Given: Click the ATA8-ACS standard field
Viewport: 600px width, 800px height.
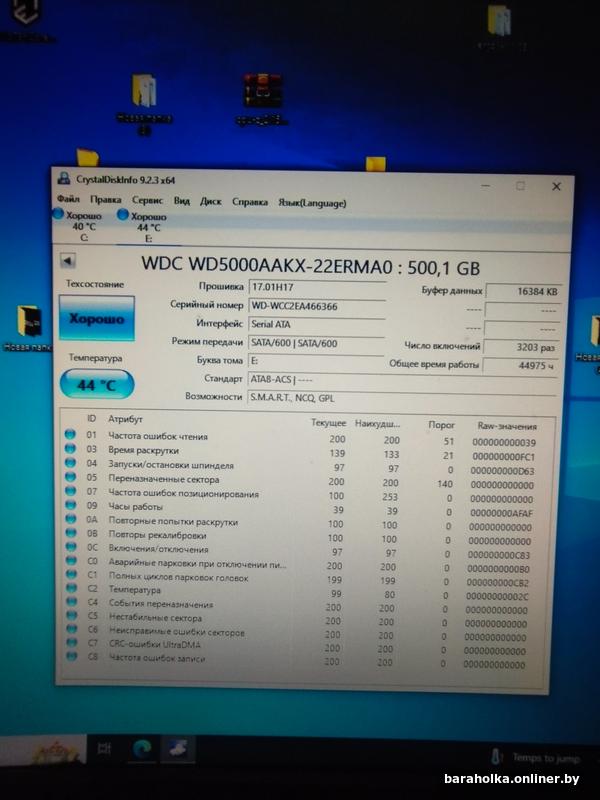Looking at the screenshot, I should pos(402,380).
